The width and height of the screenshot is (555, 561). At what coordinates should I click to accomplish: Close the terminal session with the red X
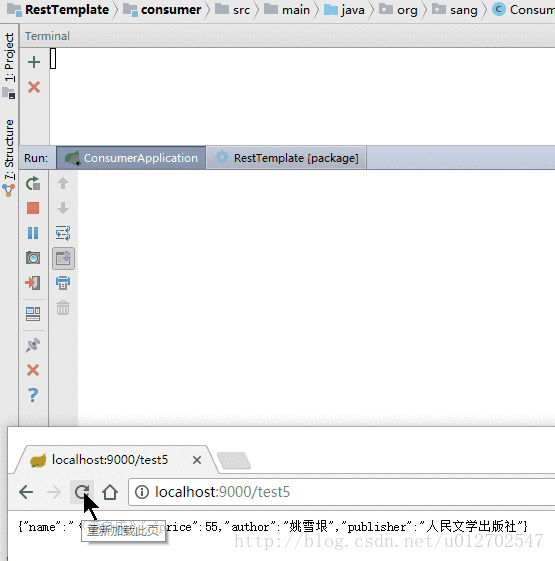[34, 87]
